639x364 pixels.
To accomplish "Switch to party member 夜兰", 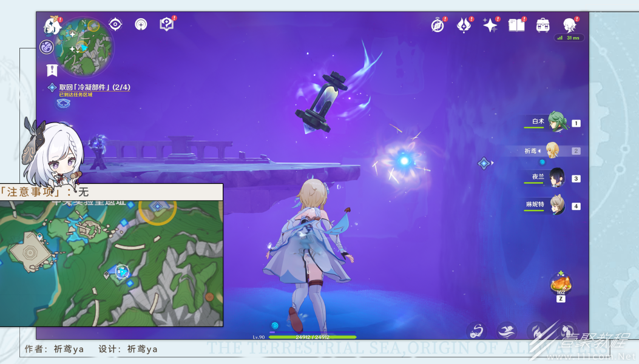I will click(x=556, y=178).
